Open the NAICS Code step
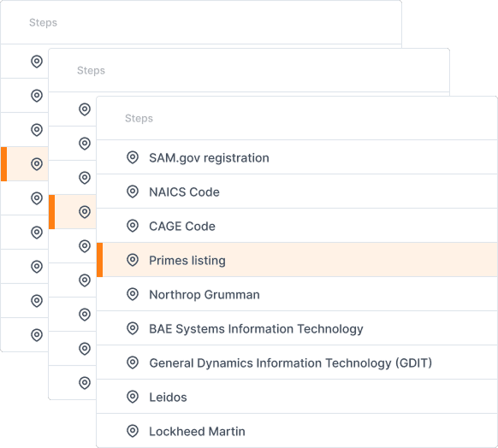Screen dimensions: 498x448 pos(297,192)
